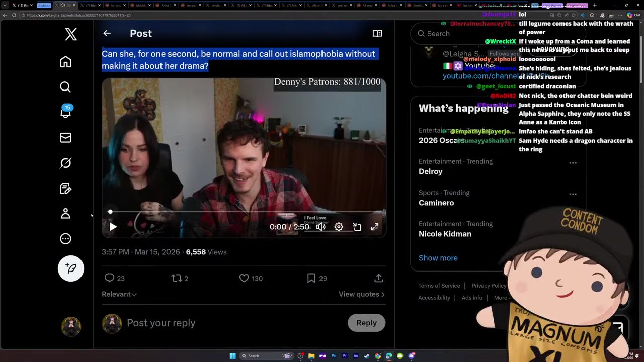644x362 pixels.
Task: Click the reply comment icon with 23
Action: pyautogui.click(x=114, y=278)
